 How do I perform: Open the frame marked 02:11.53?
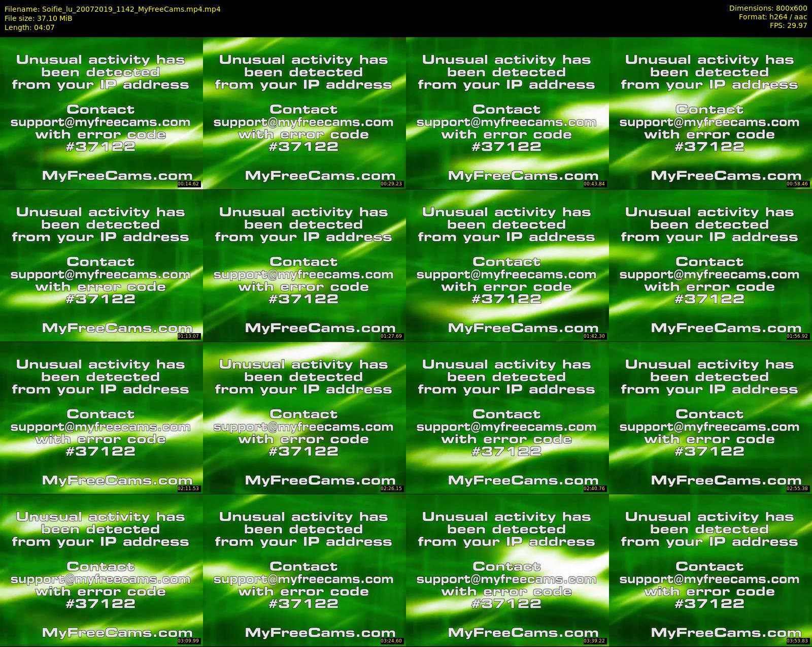pos(101,417)
